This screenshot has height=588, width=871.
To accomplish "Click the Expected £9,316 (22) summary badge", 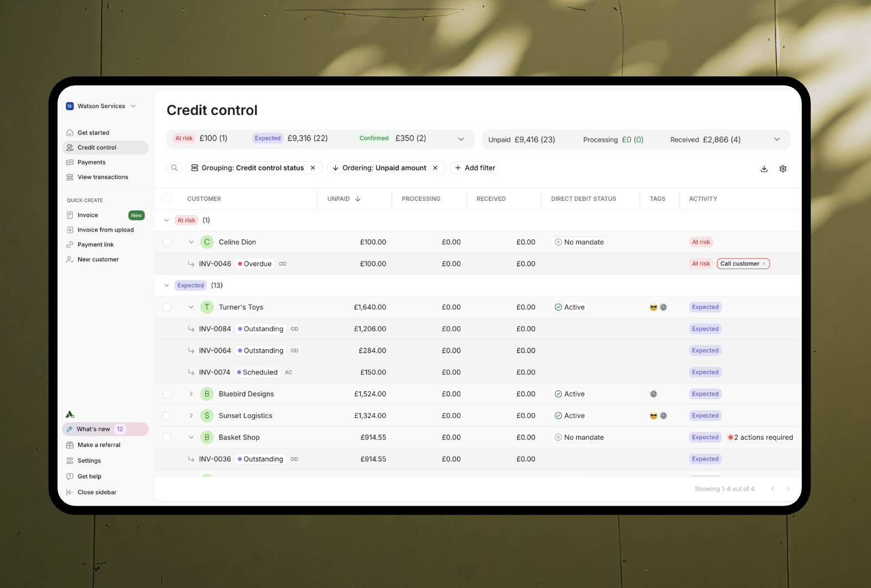I will coord(290,138).
